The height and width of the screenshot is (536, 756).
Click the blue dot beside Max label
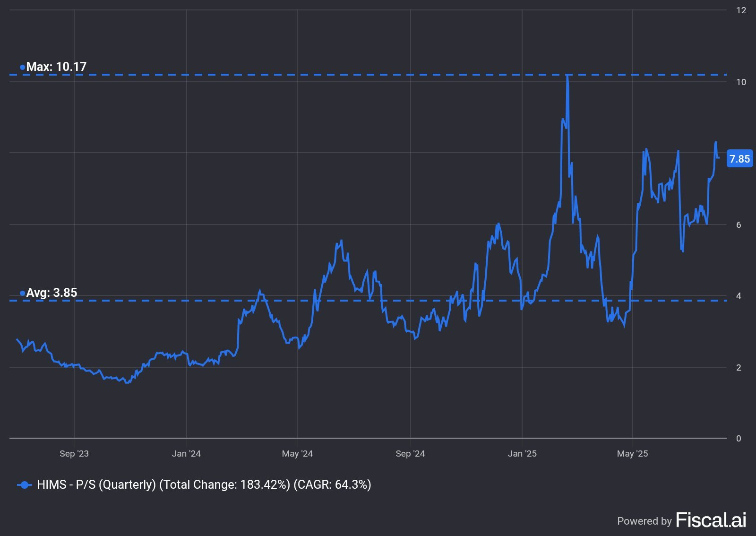pyautogui.click(x=22, y=67)
